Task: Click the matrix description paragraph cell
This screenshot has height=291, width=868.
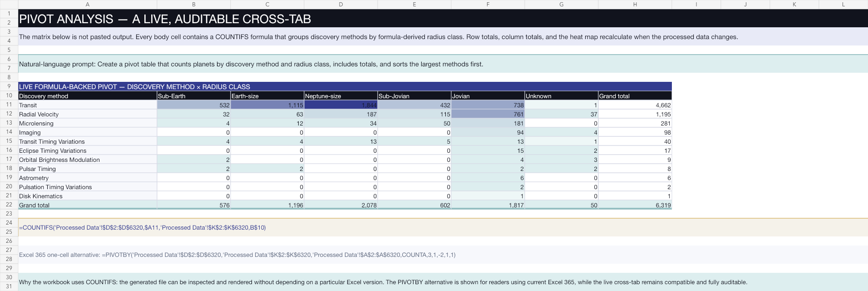Action: [443, 37]
